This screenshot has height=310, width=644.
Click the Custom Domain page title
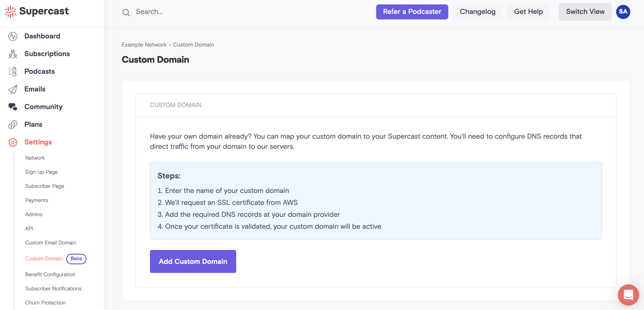coord(155,60)
